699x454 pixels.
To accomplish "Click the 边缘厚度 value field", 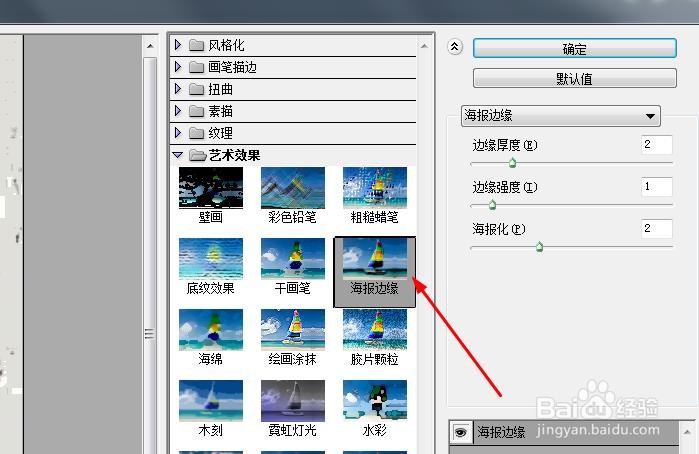I will 657,144.
